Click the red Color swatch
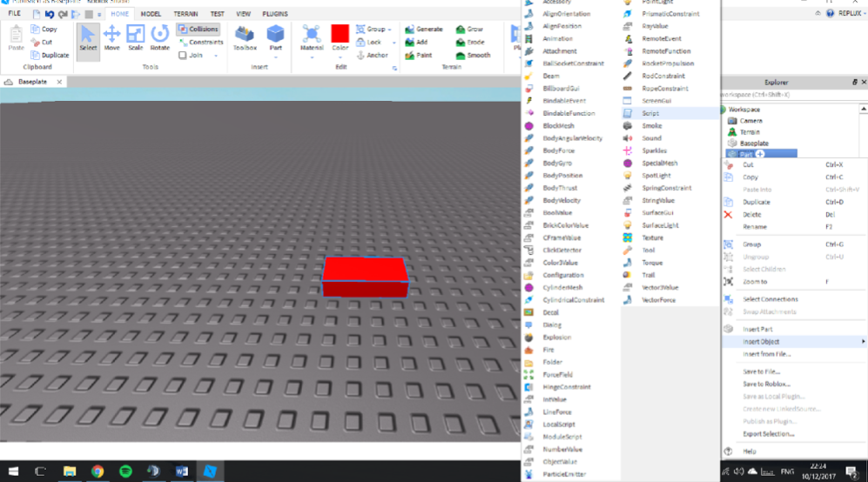This screenshot has width=868, height=482. pos(340,34)
